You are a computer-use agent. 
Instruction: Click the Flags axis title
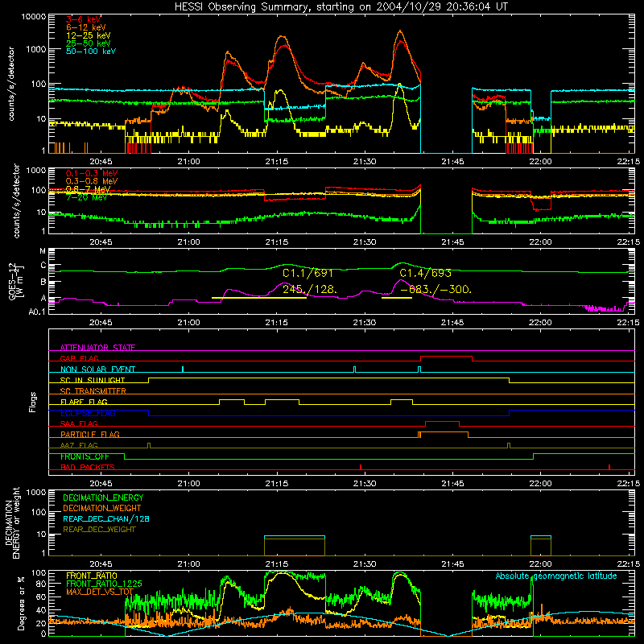(33, 402)
